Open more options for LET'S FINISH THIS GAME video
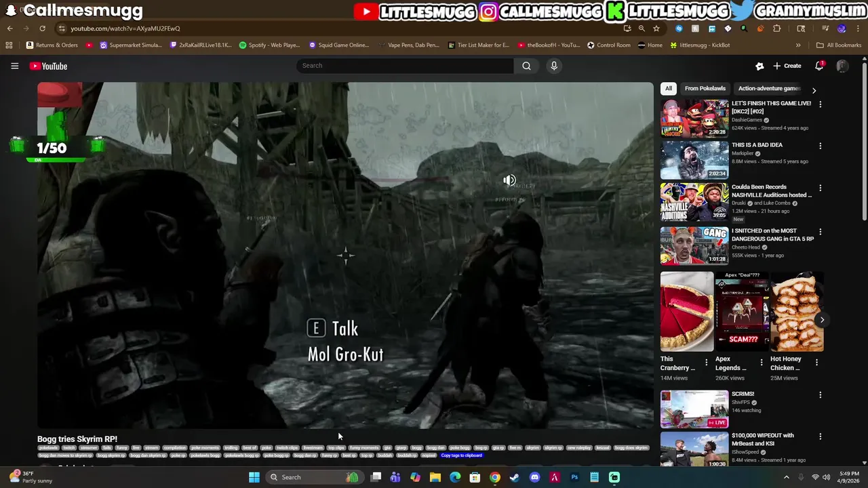Screen dimensions: 868x488 pyautogui.click(x=820, y=104)
